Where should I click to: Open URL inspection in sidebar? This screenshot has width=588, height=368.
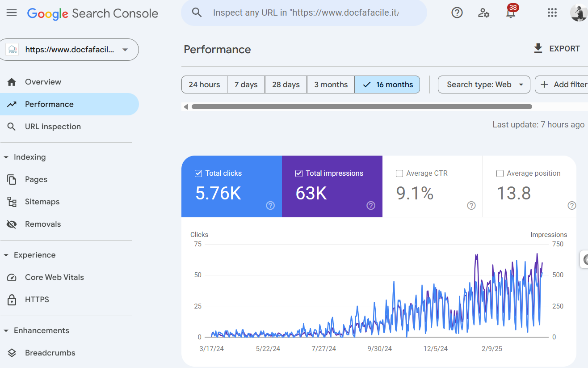coord(53,127)
